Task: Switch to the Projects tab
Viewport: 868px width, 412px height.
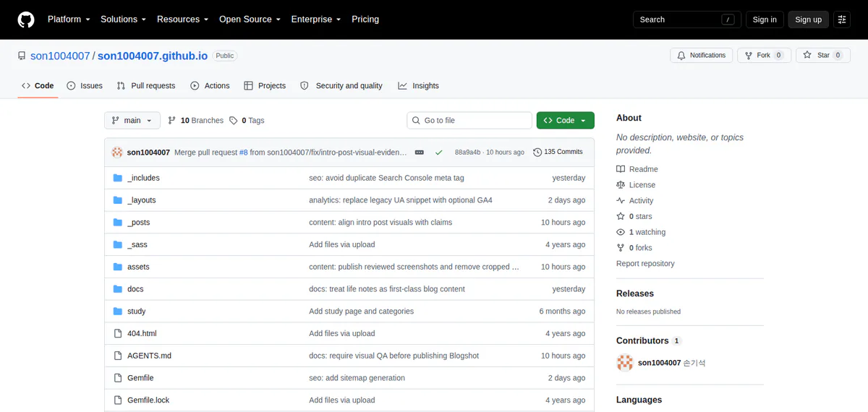Action: (x=265, y=86)
